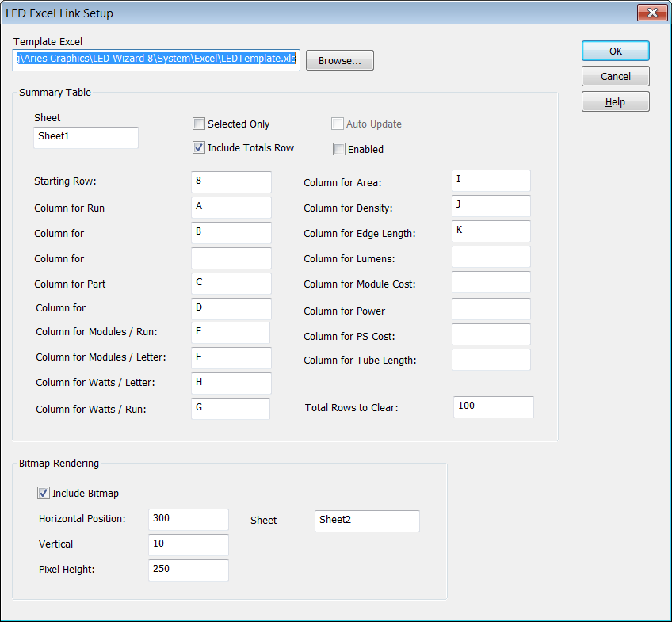Click the Pixel Height input
This screenshot has height=622, width=672.
(188, 570)
